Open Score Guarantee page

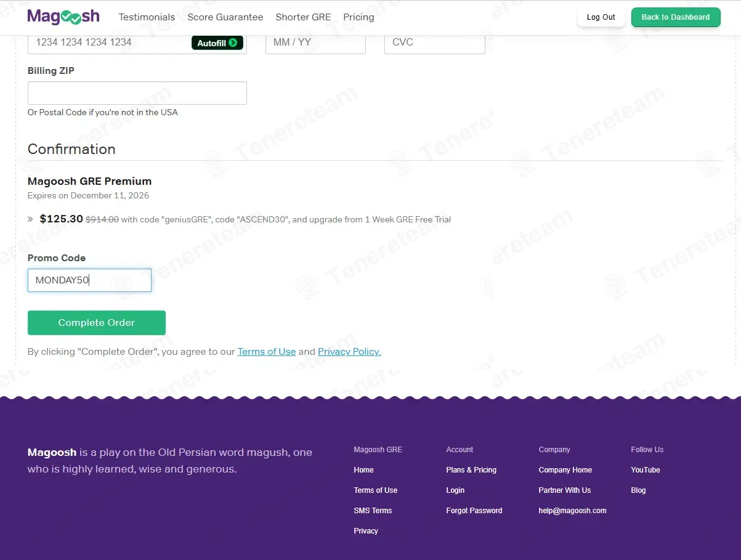click(x=225, y=17)
